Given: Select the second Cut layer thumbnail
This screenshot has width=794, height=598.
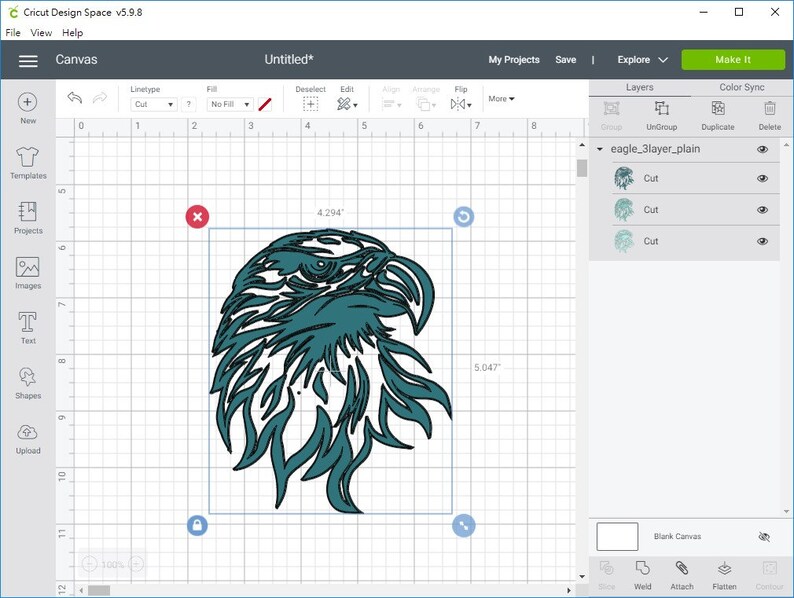Looking at the screenshot, I should 623,210.
